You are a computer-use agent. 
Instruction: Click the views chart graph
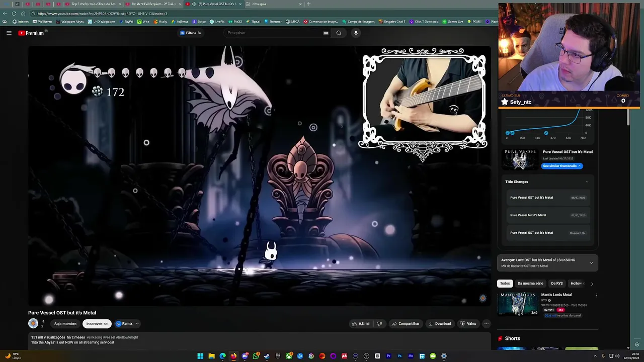pos(546,126)
